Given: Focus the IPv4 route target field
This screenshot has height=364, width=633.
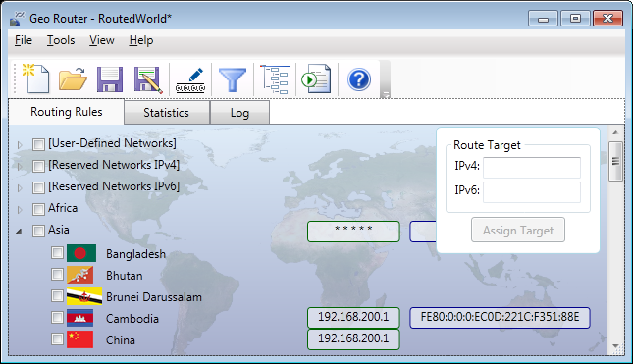Looking at the screenshot, I should click(x=532, y=167).
